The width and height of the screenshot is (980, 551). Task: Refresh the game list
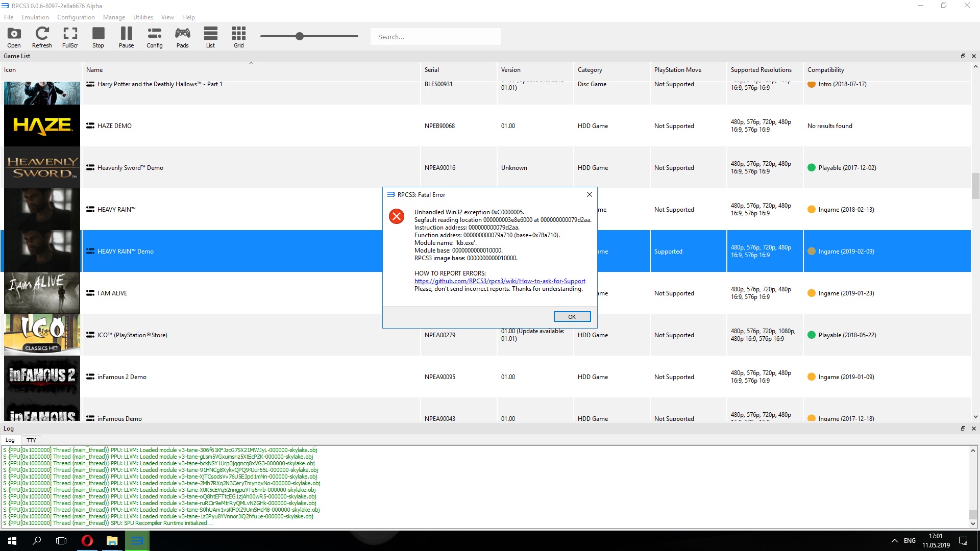tap(42, 37)
